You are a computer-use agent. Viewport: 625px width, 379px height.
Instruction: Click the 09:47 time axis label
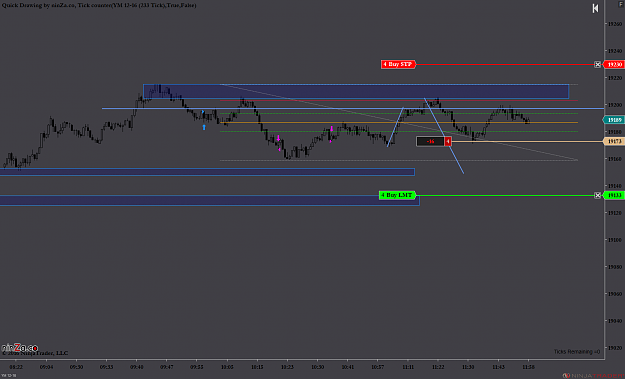(167, 367)
